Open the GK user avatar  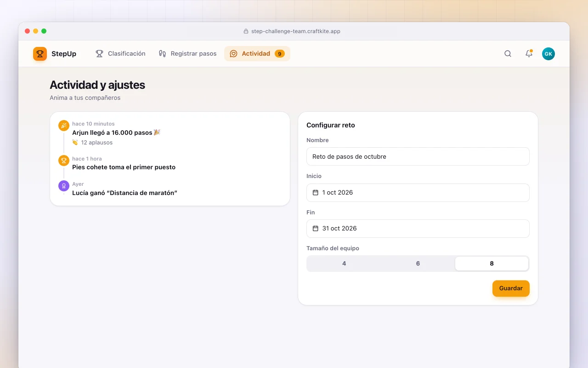[x=548, y=54]
